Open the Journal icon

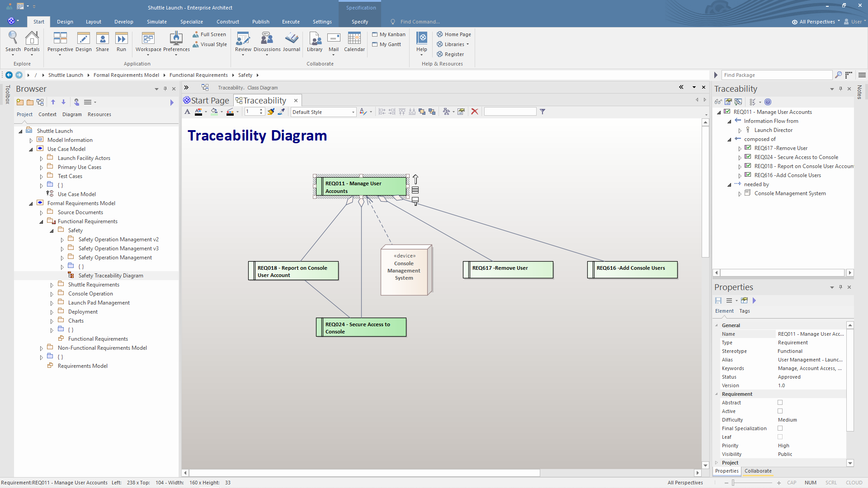click(x=292, y=42)
